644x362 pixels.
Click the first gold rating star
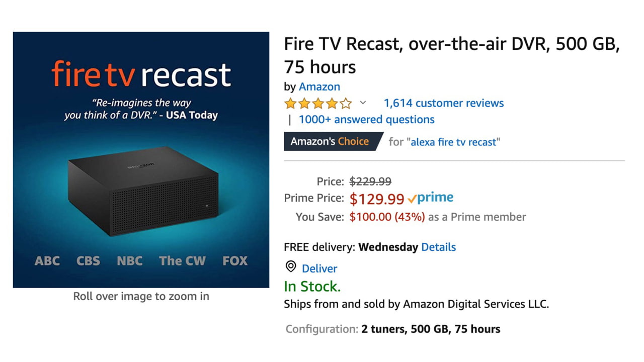point(291,103)
